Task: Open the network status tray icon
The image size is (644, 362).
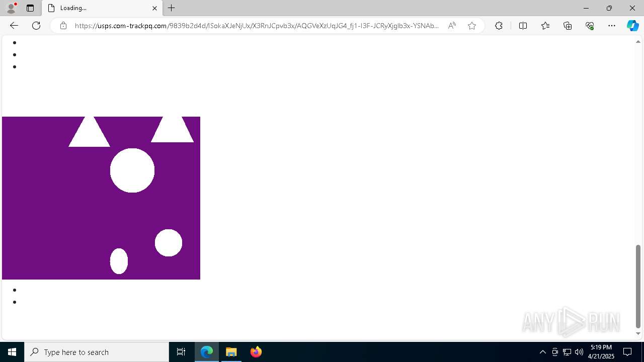Action: 567,352
